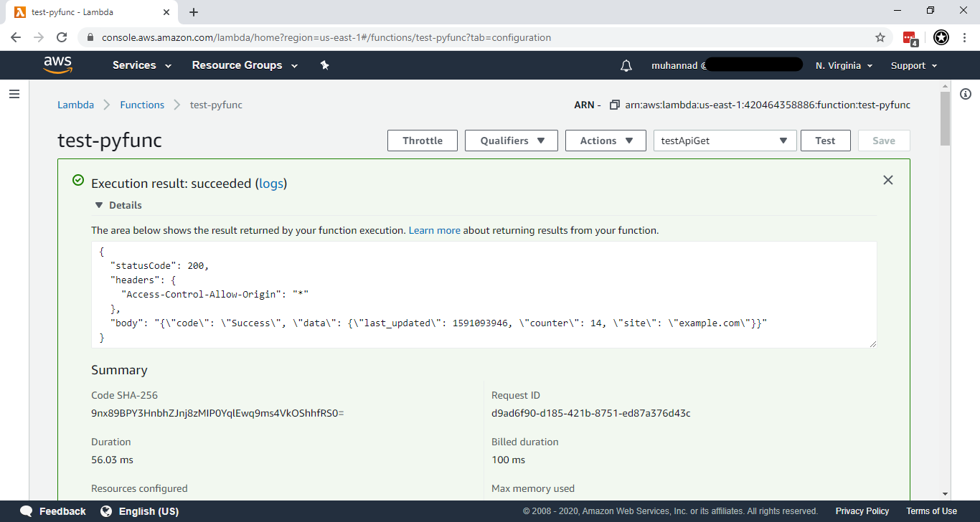Image resolution: width=980 pixels, height=522 pixels.
Task: Open the Resource Groups menu
Action: point(244,65)
